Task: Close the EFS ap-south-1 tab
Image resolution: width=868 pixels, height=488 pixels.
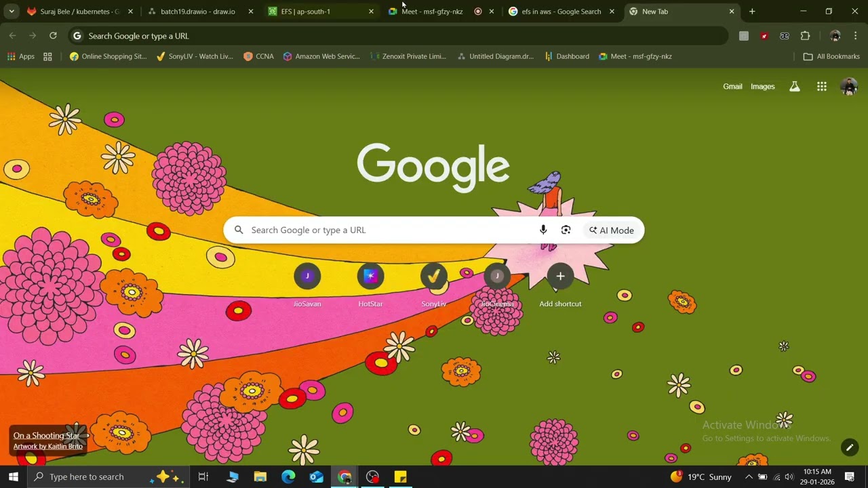Action: [x=370, y=12]
